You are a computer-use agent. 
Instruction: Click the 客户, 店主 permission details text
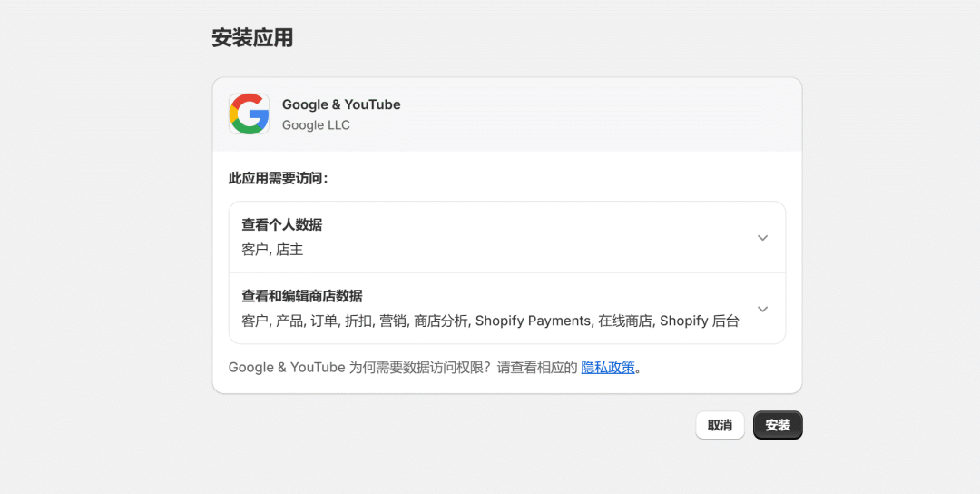[272, 250]
